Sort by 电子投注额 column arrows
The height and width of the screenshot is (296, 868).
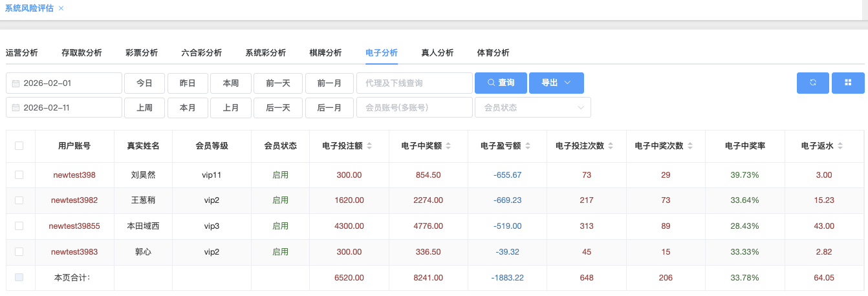point(369,146)
